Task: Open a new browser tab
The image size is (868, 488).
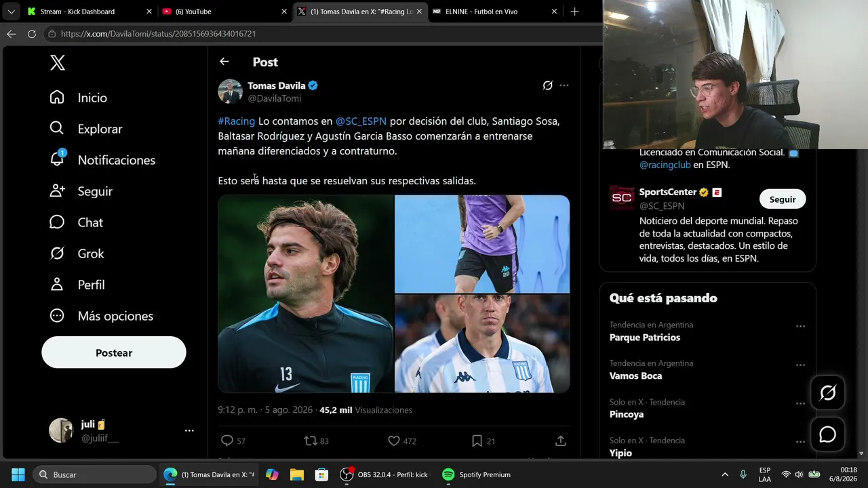Action: click(x=574, y=12)
